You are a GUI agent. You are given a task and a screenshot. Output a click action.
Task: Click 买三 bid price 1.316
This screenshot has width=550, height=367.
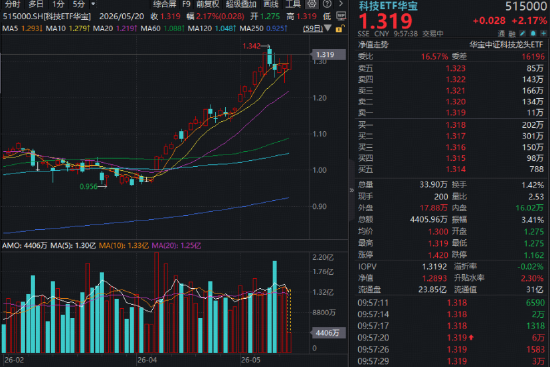pos(455,147)
